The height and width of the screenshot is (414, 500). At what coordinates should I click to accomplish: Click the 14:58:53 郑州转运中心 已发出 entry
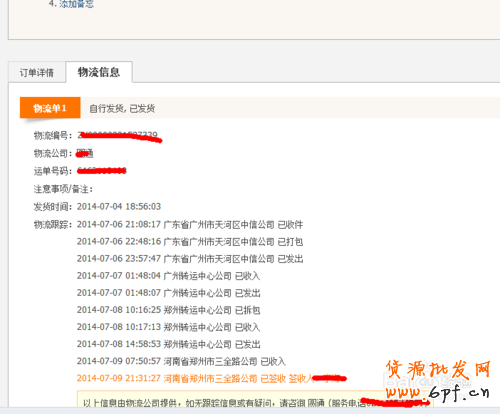coord(168,344)
